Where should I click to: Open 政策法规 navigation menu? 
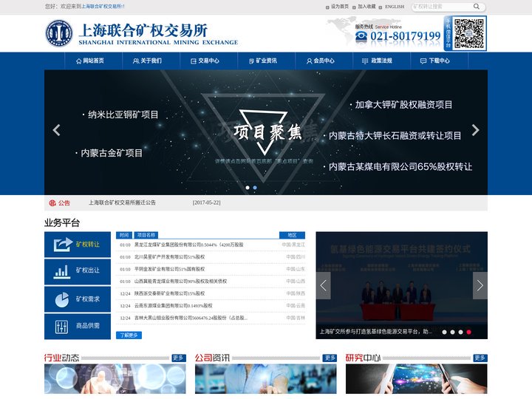382,61
